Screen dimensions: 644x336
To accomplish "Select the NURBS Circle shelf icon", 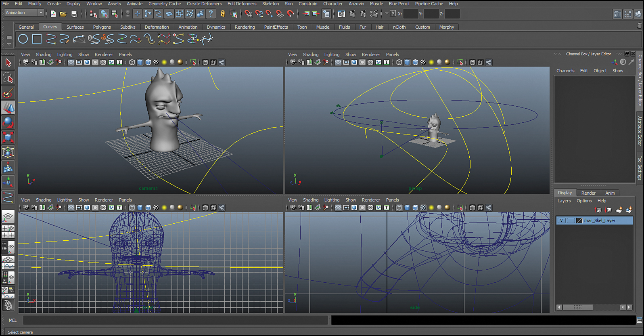I will tap(23, 39).
